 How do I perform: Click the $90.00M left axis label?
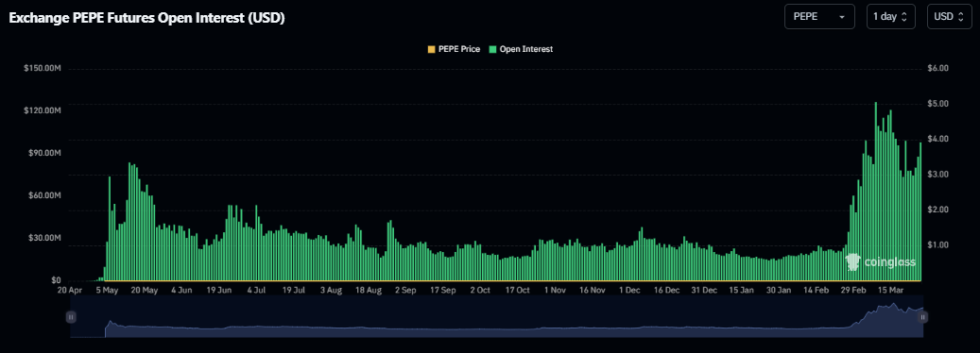coord(44,153)
